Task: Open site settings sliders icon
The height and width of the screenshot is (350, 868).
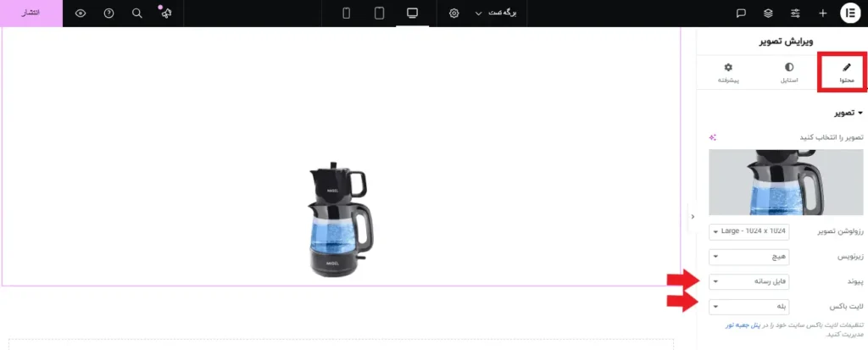Action: [x=795, y=14]
